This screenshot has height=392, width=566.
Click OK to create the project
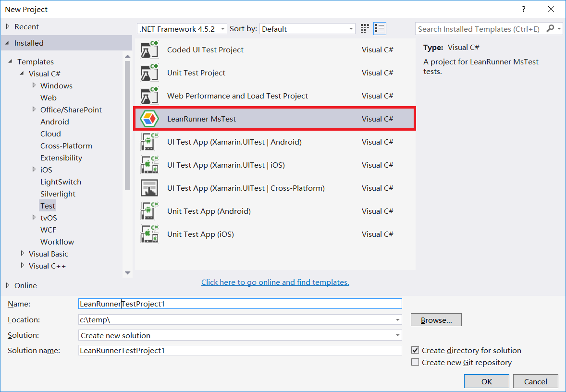point(487,381)
